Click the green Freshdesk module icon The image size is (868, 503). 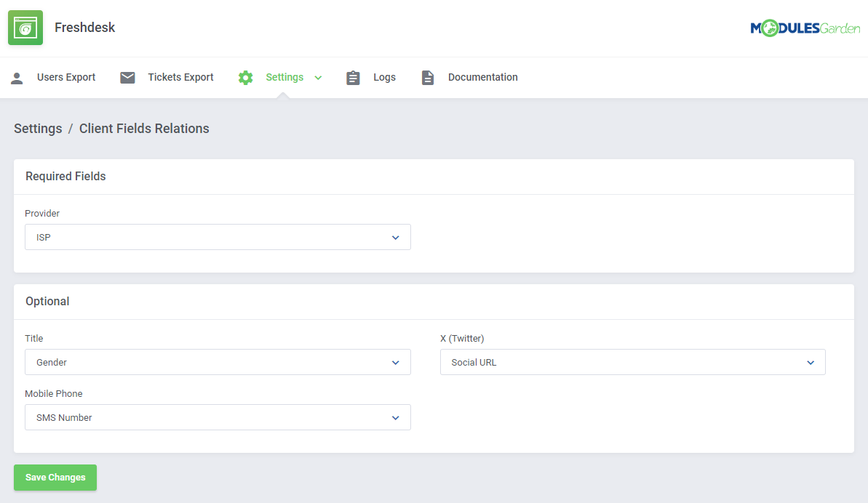coord(25,28)
